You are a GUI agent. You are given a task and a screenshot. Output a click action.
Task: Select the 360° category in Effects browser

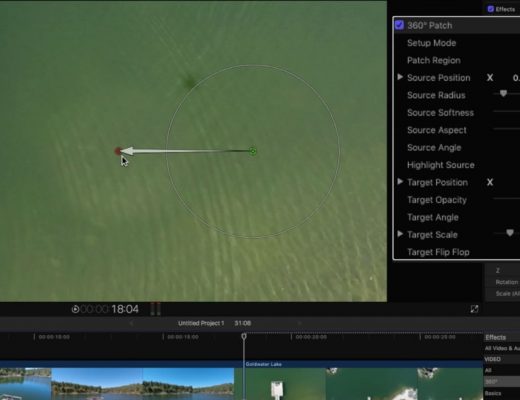(501, 382)
